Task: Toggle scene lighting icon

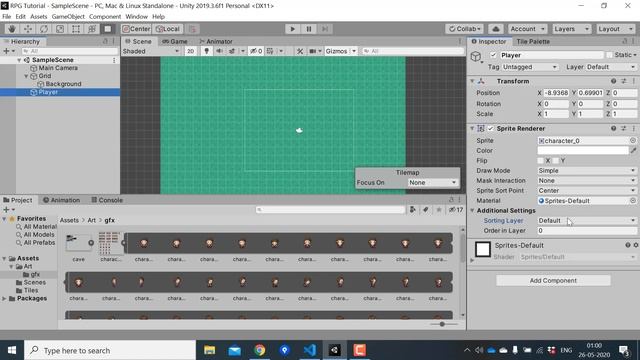Action: [x=207, y=51]
